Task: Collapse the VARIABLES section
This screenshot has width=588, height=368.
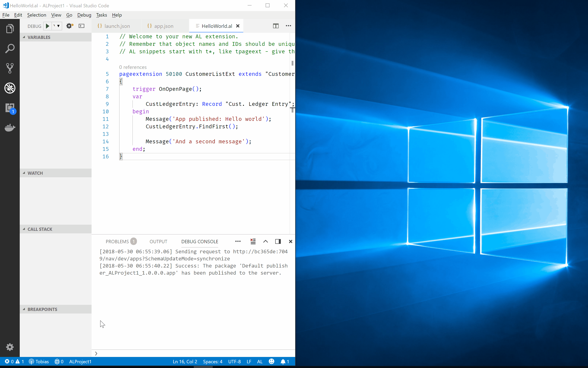Action: pos(56,37)
